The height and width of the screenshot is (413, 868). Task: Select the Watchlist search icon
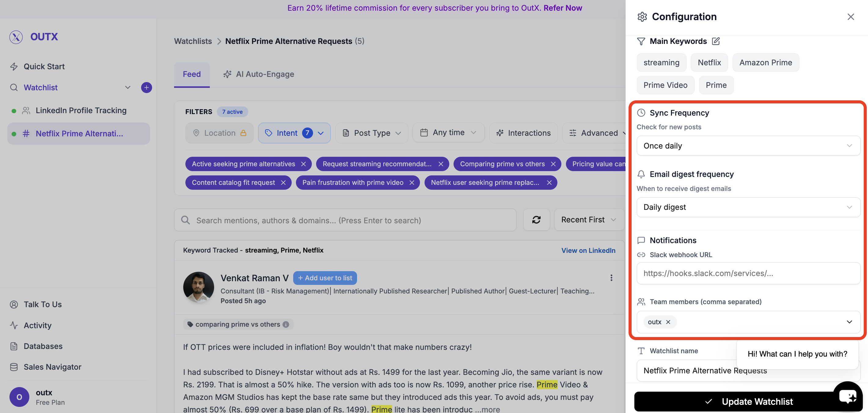14,88
